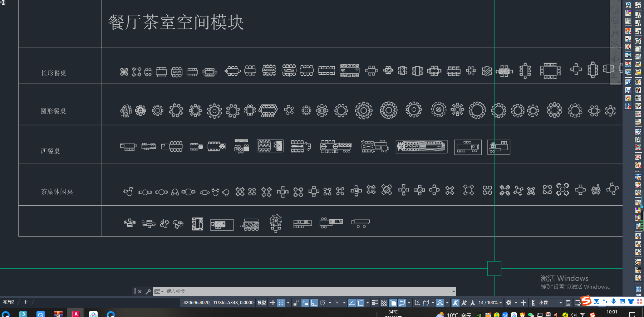The width and height of the screenshot is (644, 317).
Task: Click the 圆形餐桌 row label
Action: pyautogui.click(x=53, y=111)
